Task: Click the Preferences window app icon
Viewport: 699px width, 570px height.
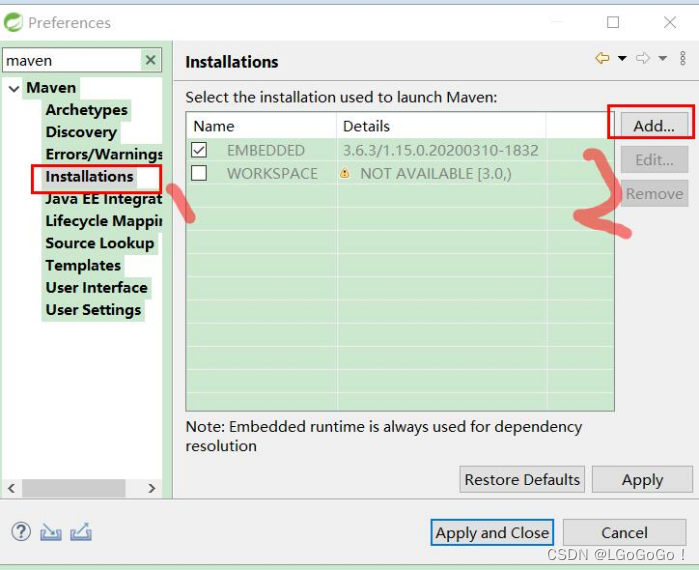Action: (x=13, y=22)
